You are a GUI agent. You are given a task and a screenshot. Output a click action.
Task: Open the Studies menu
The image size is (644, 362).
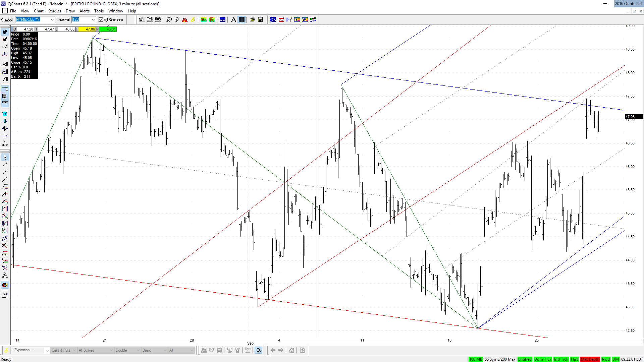pos(54,11)
